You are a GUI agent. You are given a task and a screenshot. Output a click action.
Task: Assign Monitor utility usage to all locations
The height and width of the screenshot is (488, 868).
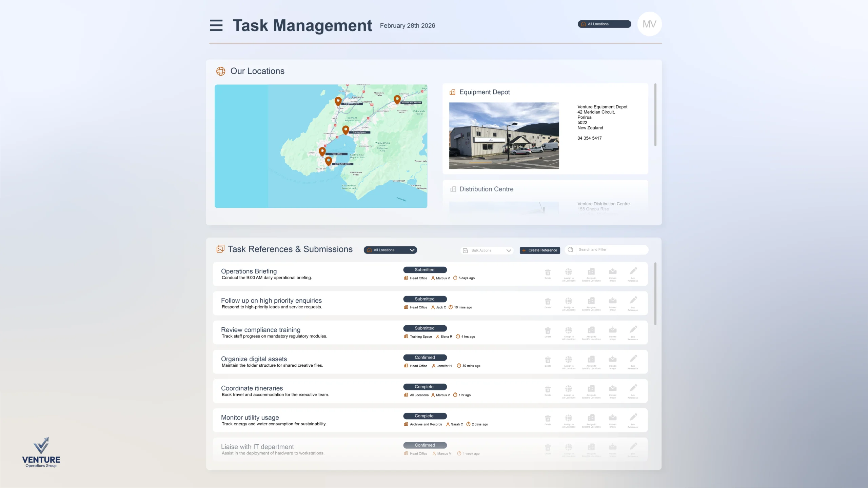(569, 420)
